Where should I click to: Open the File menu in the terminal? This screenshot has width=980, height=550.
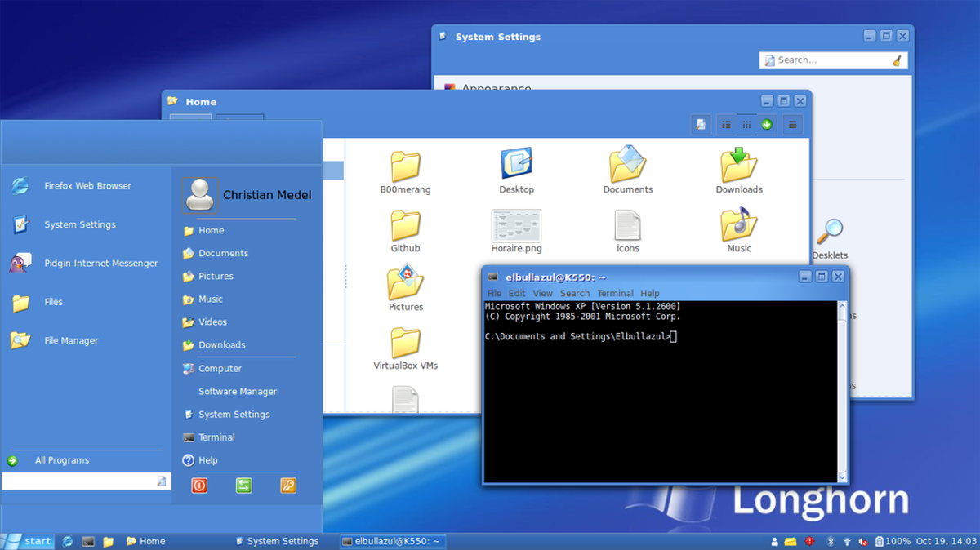[x=494, y=293]
